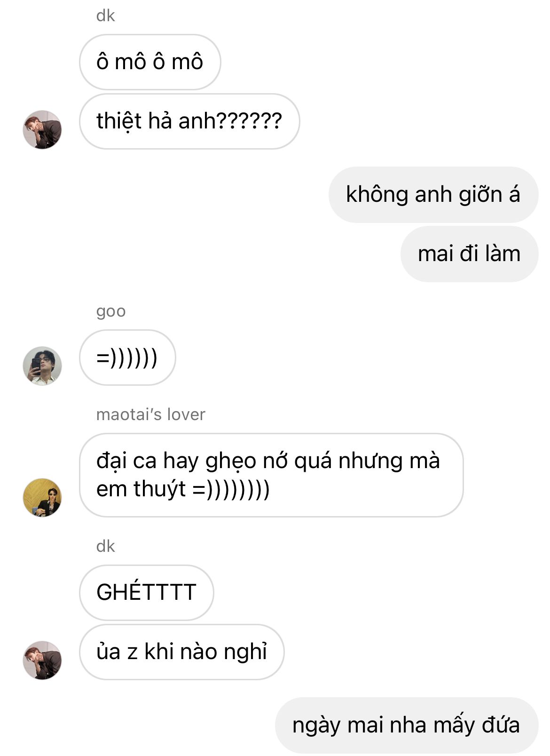This screenshot has width=550, height=756.
Task: Tap the top 'dk' sender name label
Action: tap(105, 16)
